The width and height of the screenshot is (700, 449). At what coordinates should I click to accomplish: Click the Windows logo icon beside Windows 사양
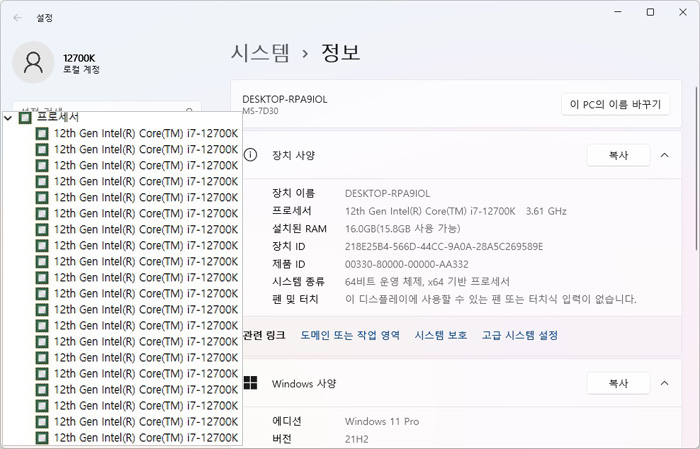pos(250,383)
